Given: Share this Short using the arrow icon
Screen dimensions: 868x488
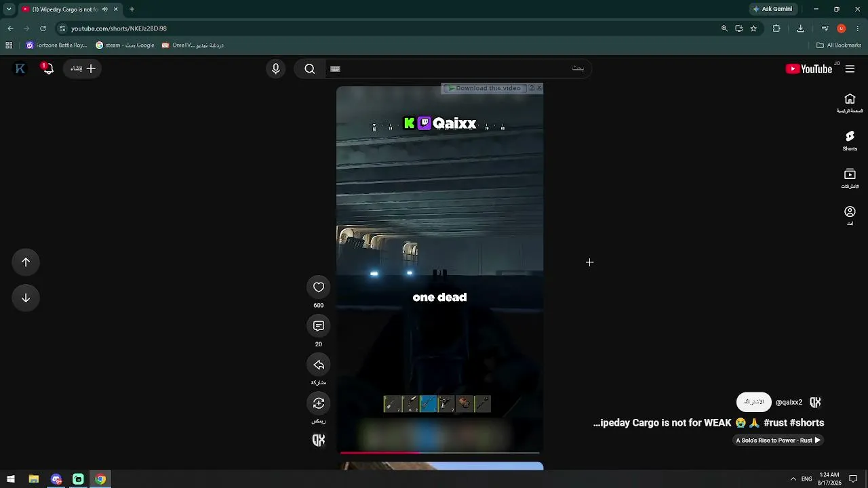Looking at the screenshot, I should point(319,365).
